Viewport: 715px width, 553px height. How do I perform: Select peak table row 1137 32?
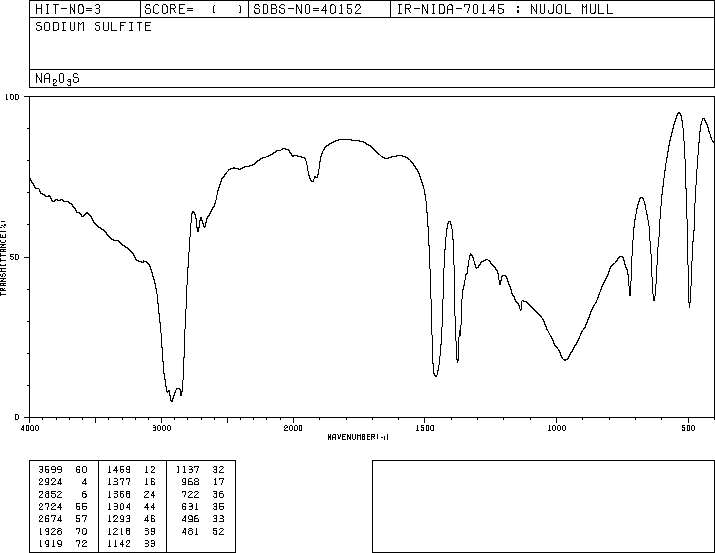tap(200, 470)
